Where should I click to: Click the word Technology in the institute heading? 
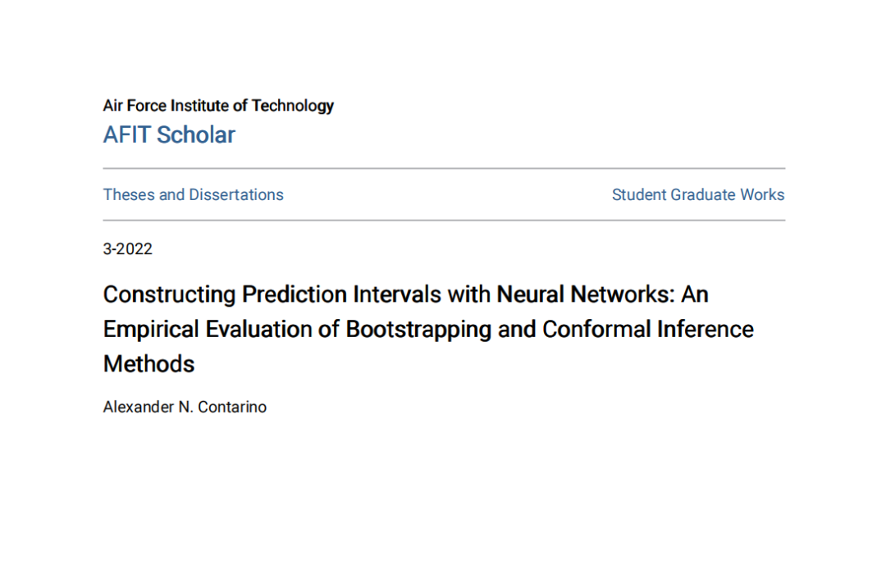(x=293, y=105)
